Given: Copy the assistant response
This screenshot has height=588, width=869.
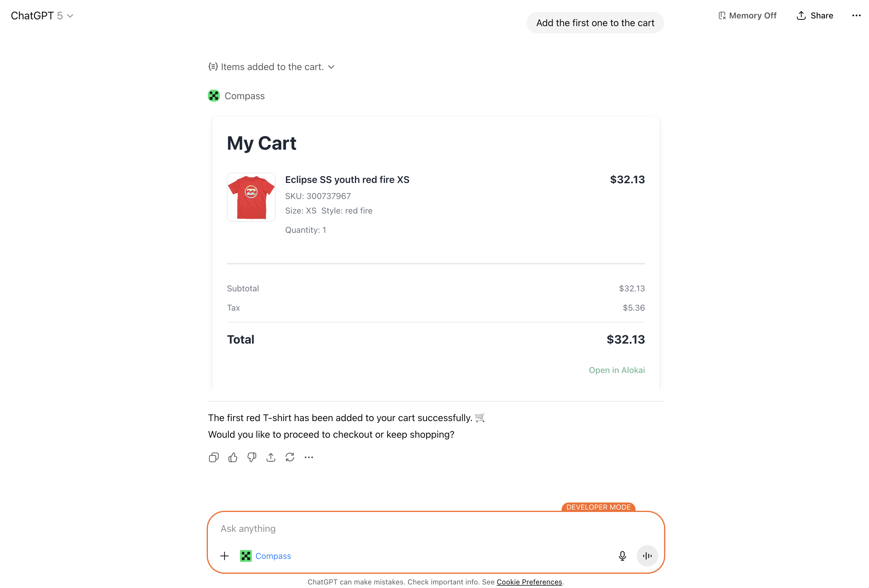Looking at the screenshot, I should [x=214, y=457].
